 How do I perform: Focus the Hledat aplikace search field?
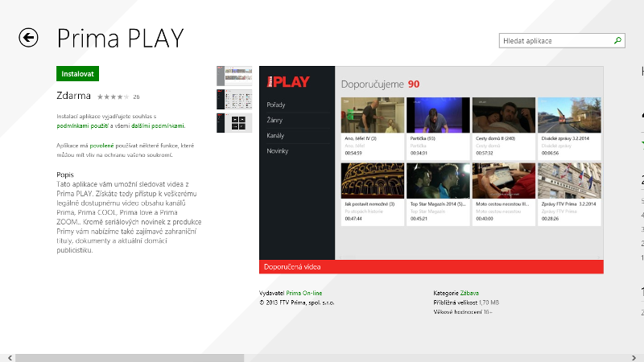pyautogui.click(x=555, y=40)
